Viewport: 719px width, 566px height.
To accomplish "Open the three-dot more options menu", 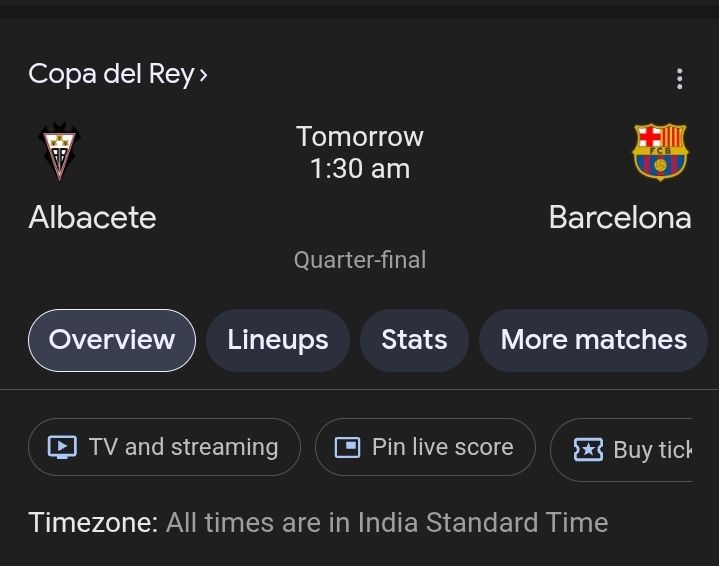I will pyautogui.click(x=680, y=79).
